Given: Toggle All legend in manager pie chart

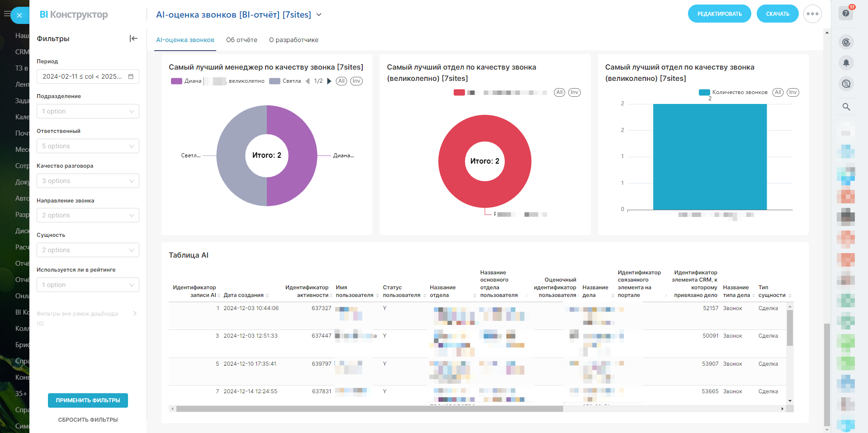Looking at the screenshot, I should pos(341,81).
